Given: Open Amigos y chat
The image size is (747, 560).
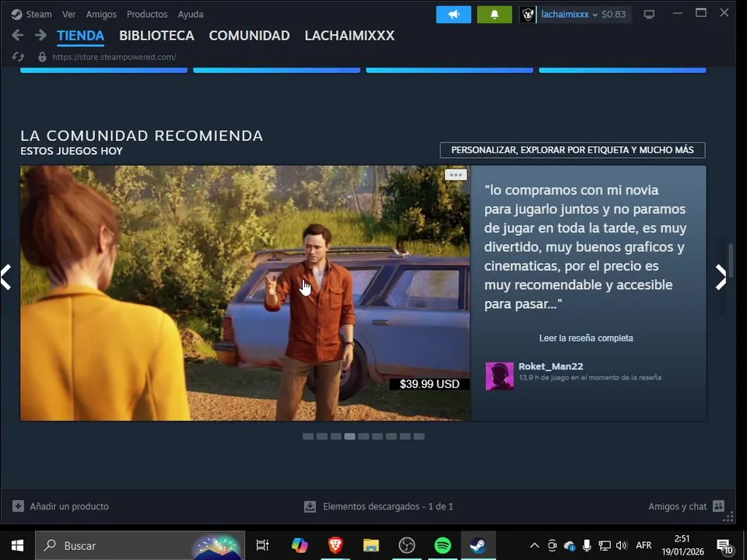Looking at the screenshot, I should (677, 506).
